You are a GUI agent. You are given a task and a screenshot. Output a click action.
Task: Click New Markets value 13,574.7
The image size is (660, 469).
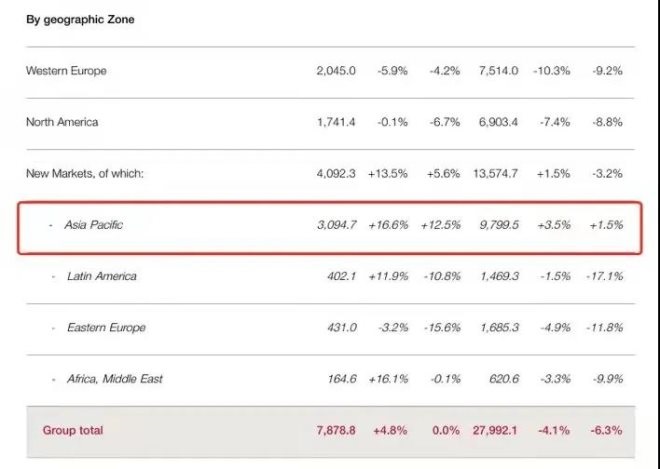click(x=495, y=173)
